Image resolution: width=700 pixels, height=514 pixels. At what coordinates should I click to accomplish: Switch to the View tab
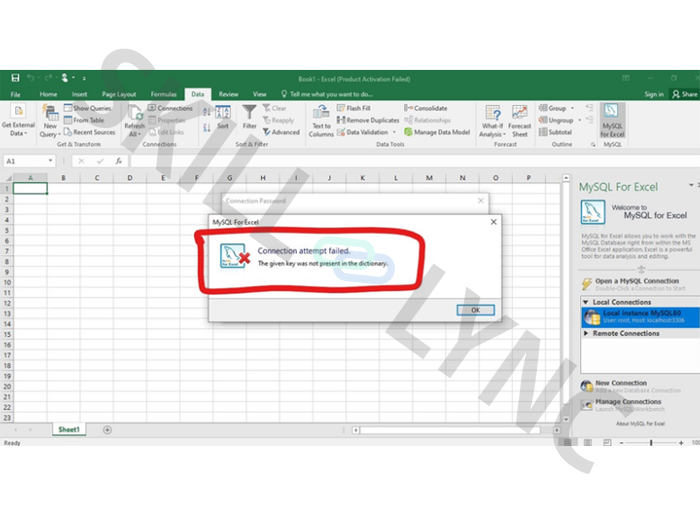click(259, 94)
